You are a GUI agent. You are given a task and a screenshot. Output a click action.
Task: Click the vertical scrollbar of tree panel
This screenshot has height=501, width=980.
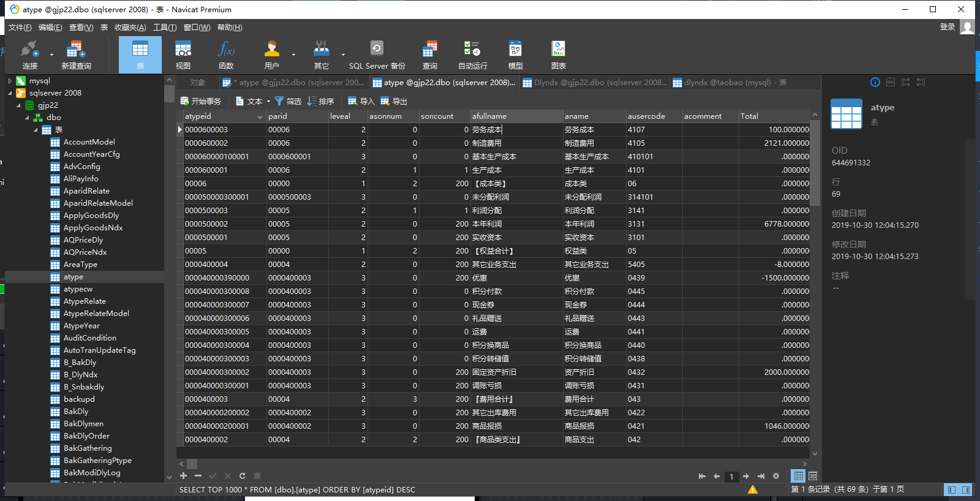(x=170, y=94)
